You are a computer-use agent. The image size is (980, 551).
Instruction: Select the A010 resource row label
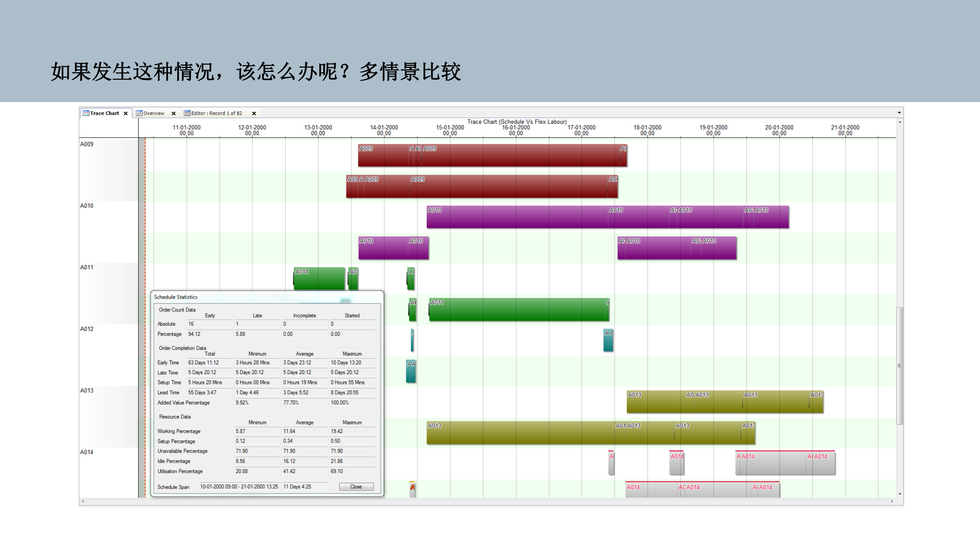(x=87, y=206)
